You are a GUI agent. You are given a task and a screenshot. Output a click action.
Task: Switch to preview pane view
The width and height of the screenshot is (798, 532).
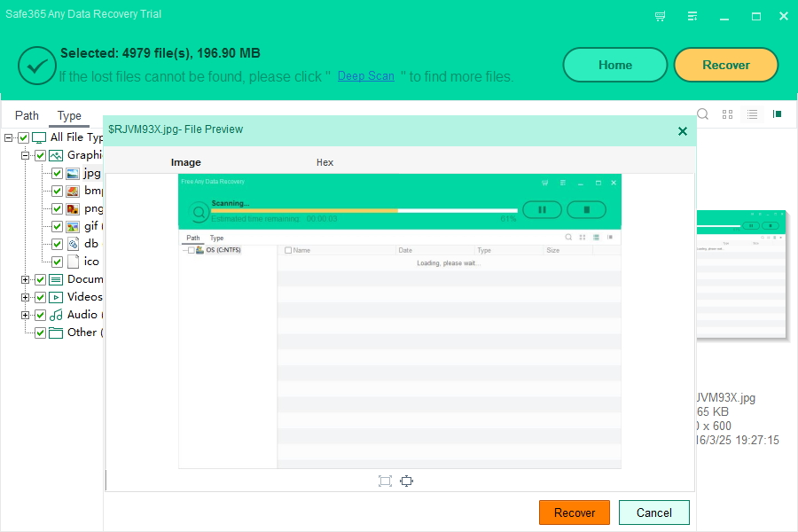777,114
